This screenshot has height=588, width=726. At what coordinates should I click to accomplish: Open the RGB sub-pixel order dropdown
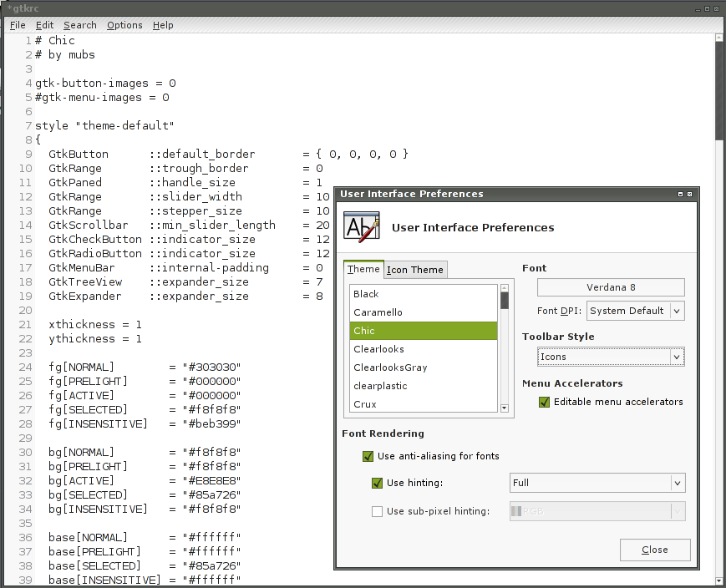point(597,511)
